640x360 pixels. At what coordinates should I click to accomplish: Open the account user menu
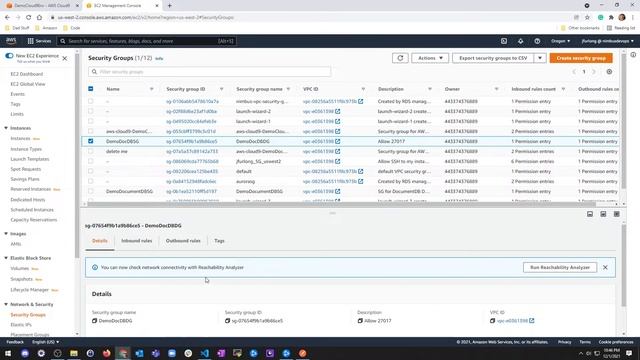point(607,41)
